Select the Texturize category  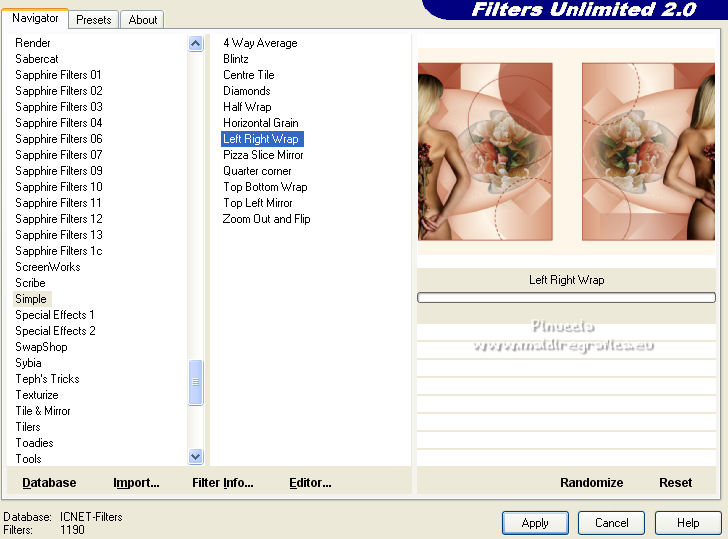tap(37, 395)
